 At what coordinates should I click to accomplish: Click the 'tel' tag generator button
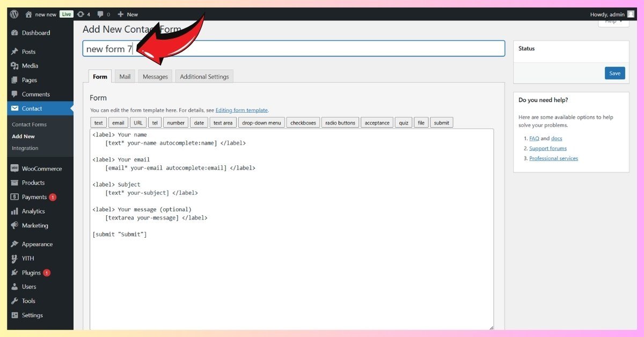[155, 123]
